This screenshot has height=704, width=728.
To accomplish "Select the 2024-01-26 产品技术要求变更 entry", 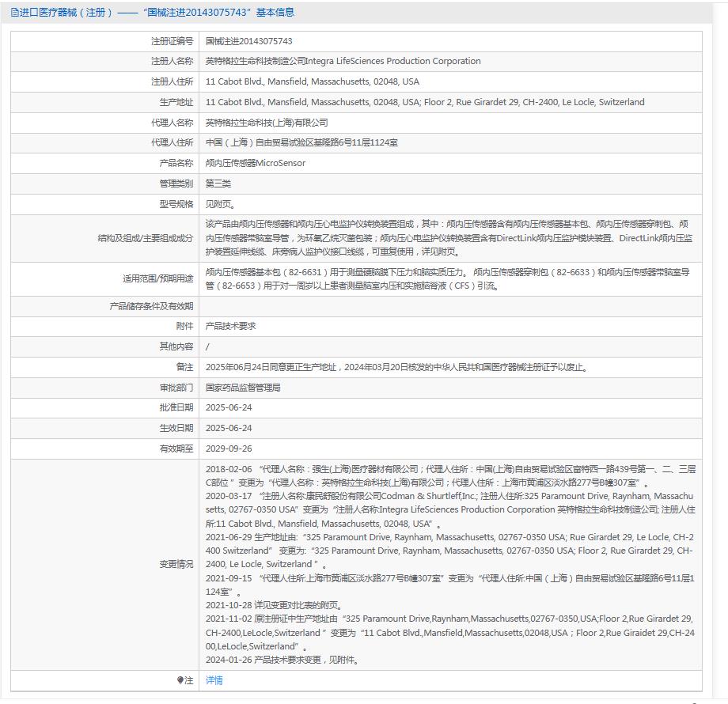I will click(x=282, y=660).
